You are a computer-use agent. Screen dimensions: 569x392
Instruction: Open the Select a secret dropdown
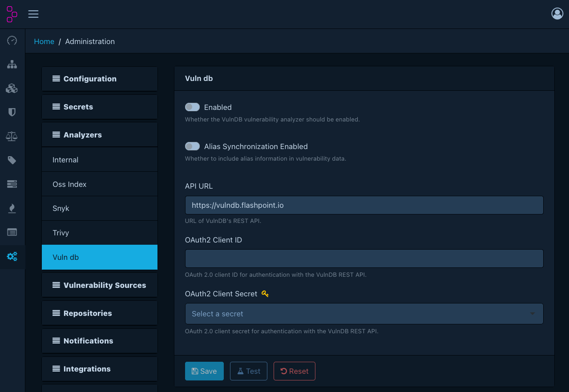364,314
